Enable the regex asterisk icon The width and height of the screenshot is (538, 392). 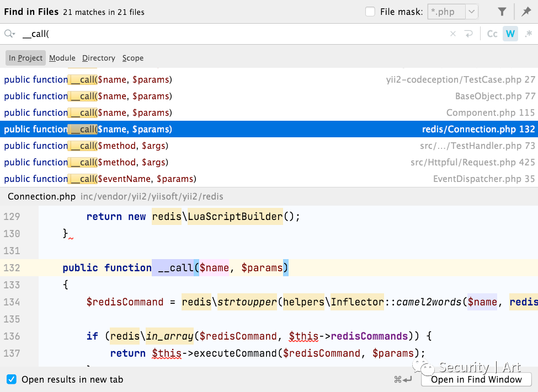click(529, 34)
